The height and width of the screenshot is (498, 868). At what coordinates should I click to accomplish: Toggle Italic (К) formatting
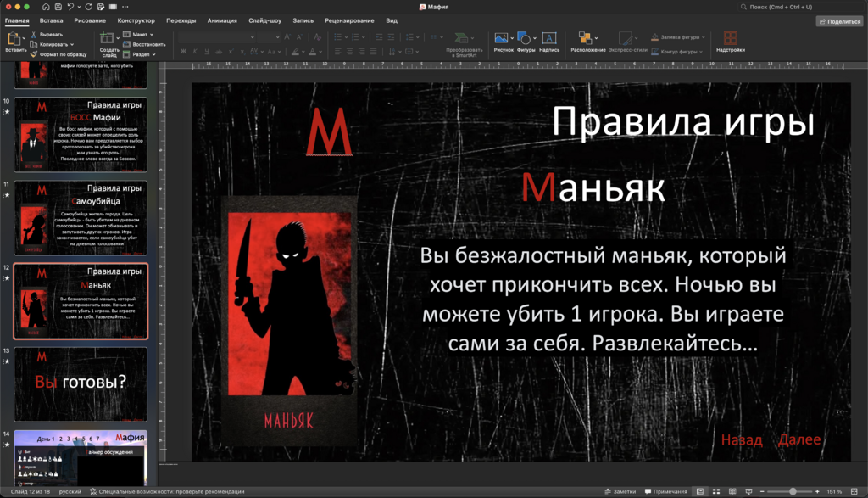pyautogui.click(x=195, y=52)
